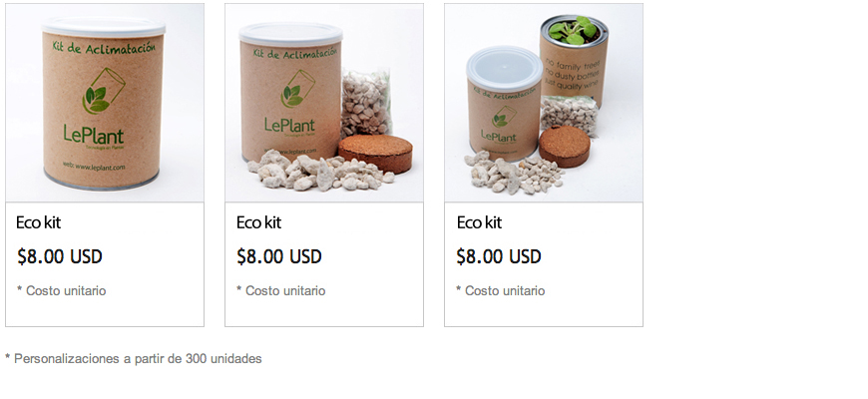Click the LePlant leaf logo on second product can
This screenshot has height=399, width=868.
tap(297, 89)
